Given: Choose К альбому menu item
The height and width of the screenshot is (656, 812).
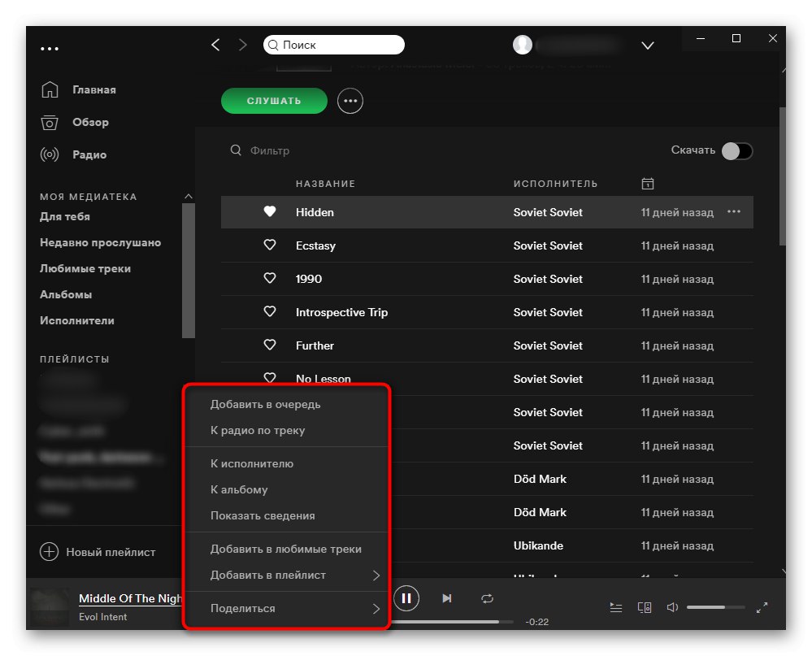Looking at the screenshot, I should click(239, 489).
